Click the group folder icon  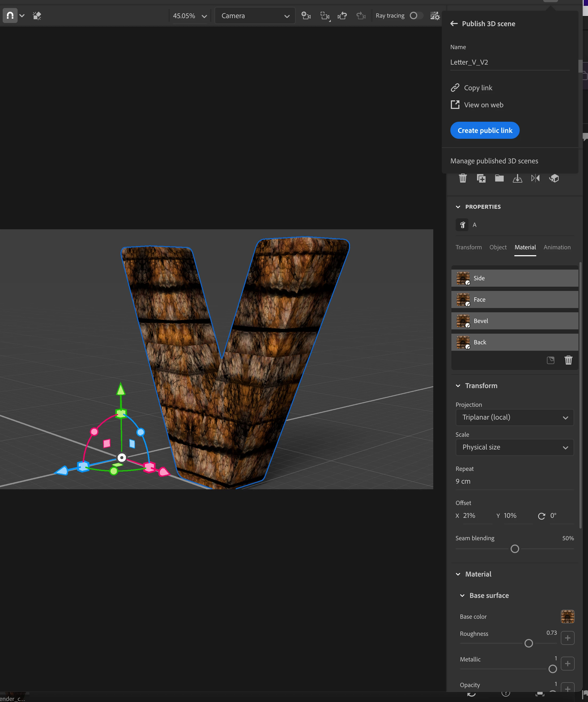coord(499,178)
